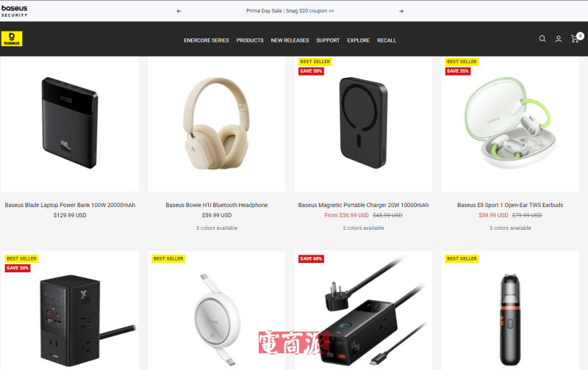Select the handheld car vacuum product image
588x370 pixels.
[510, 311]
